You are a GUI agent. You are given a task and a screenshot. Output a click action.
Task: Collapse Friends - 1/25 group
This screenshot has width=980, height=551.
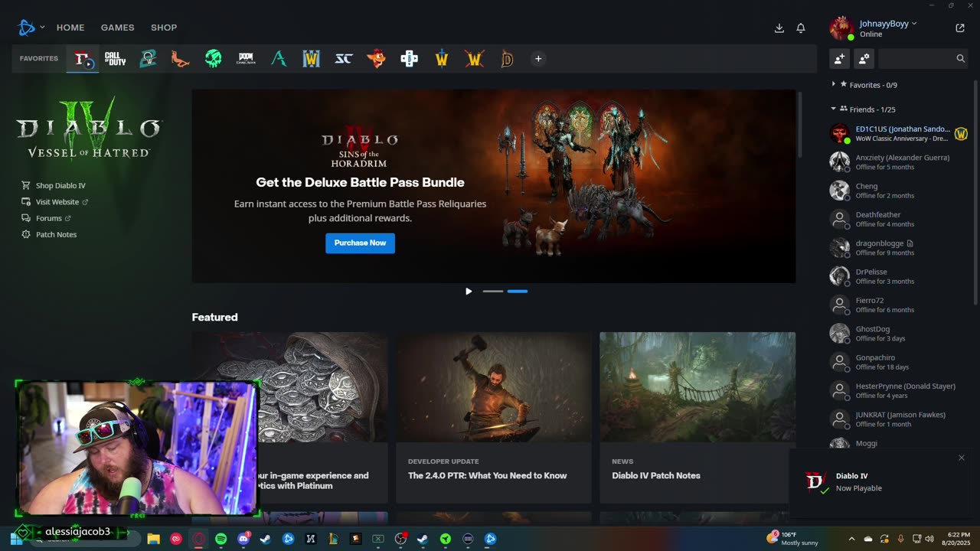pos(863,109)
